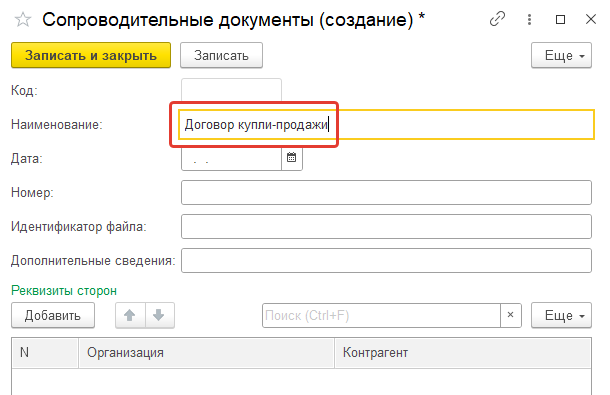The width and height of the screenshot is (610, 395).
Task: Select the Идентификатор файла field
Action: point(386,226)
